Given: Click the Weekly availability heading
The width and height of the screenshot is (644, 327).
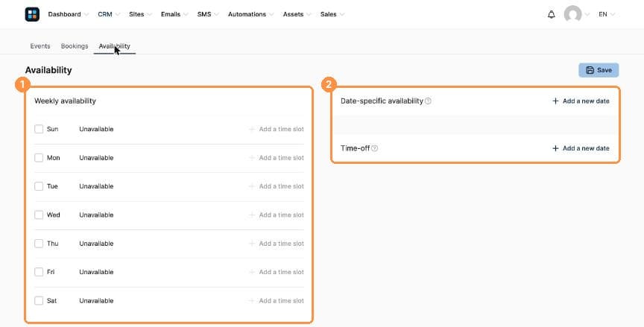Looking at the screenshot, I should [65, 101].
